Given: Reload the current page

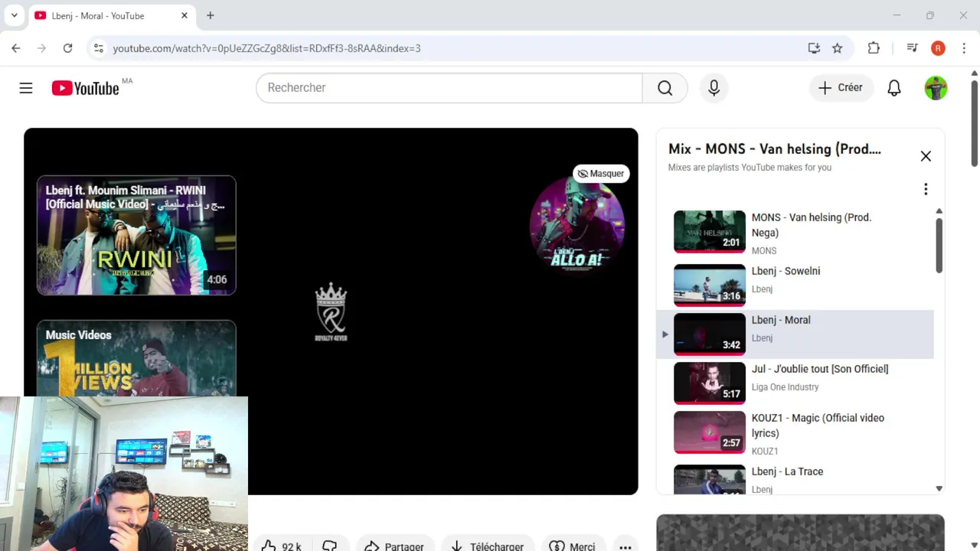Looking at the screenshot, I should tap(67, 48).
